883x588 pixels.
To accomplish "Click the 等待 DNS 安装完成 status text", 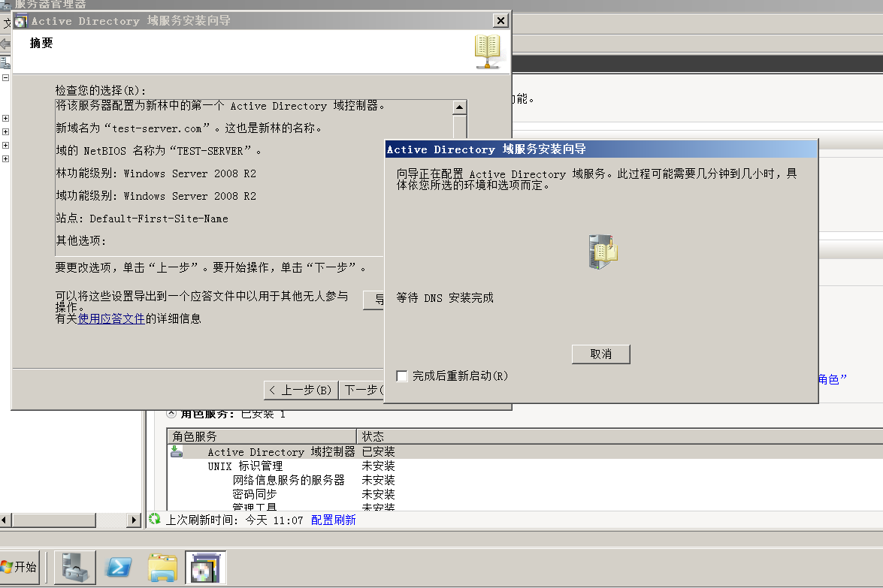I will pyautogui.click(x=445, y=297).
